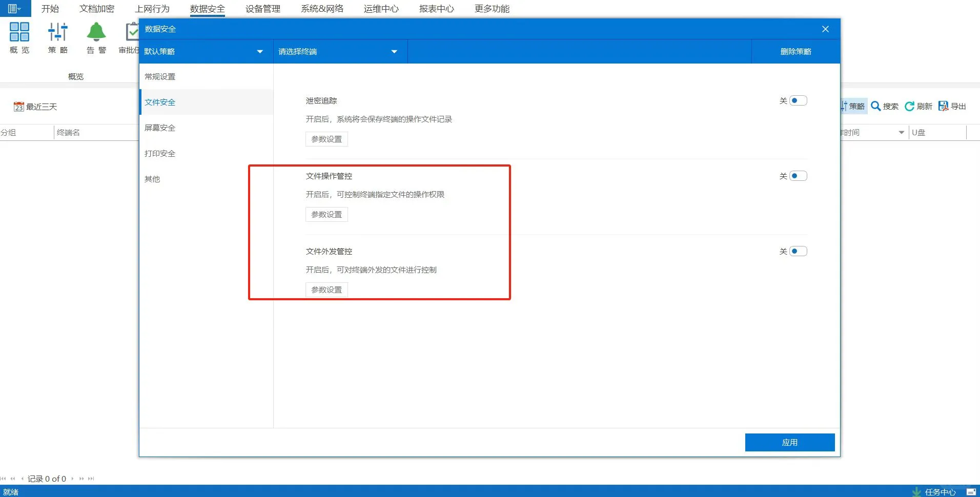Click the 应用 apply button

pos(789,442)
